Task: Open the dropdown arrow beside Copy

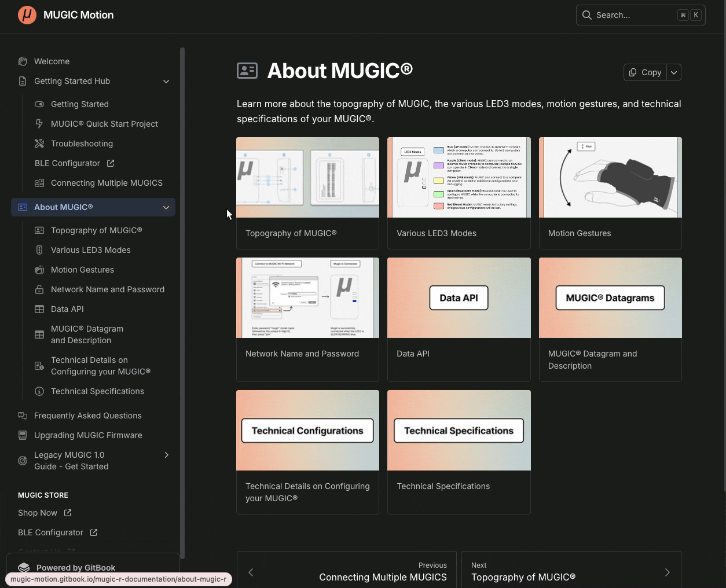Action: [674, 72]
